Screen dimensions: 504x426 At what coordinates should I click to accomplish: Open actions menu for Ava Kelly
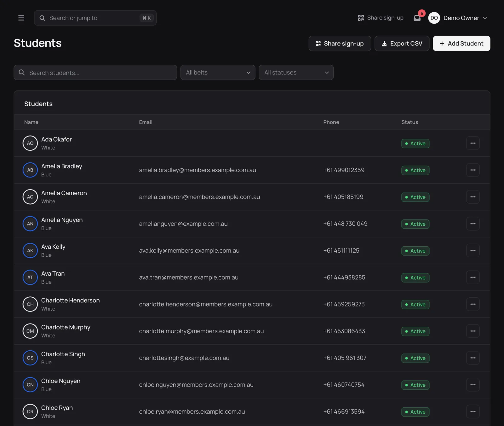pos(473,250)
